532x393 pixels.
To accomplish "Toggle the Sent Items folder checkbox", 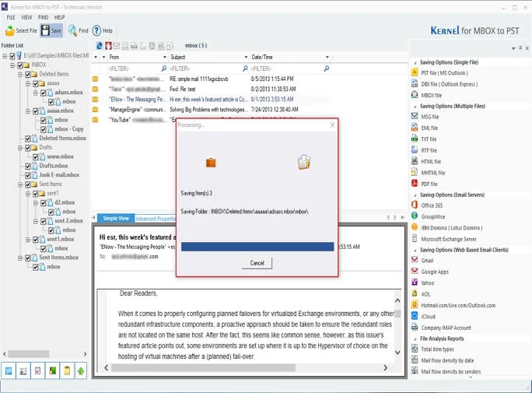I will (x=28, y=184).
